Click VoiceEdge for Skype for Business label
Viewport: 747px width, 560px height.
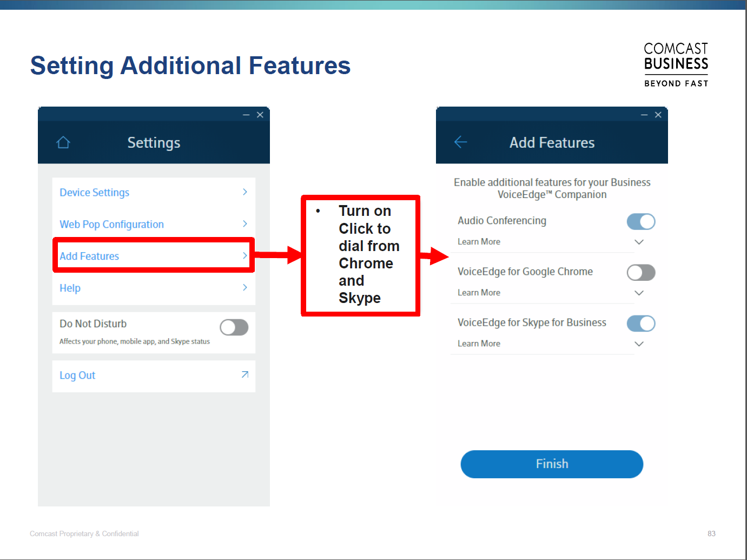532,322
